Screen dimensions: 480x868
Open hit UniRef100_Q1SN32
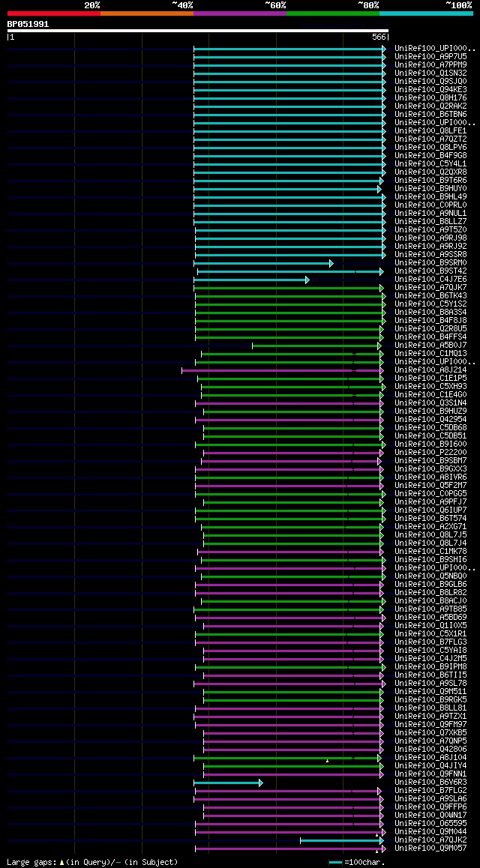point(430,73)
